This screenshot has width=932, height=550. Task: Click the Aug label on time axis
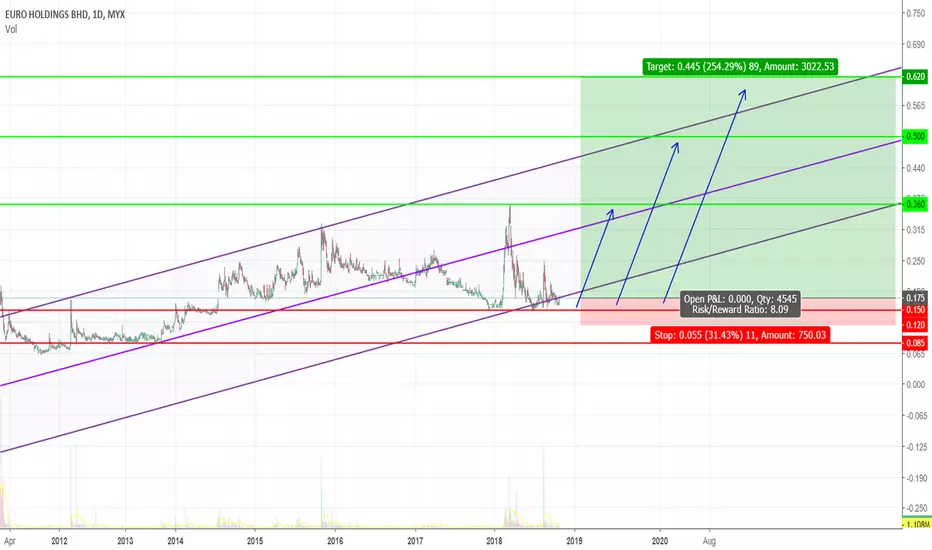(709, 541)
